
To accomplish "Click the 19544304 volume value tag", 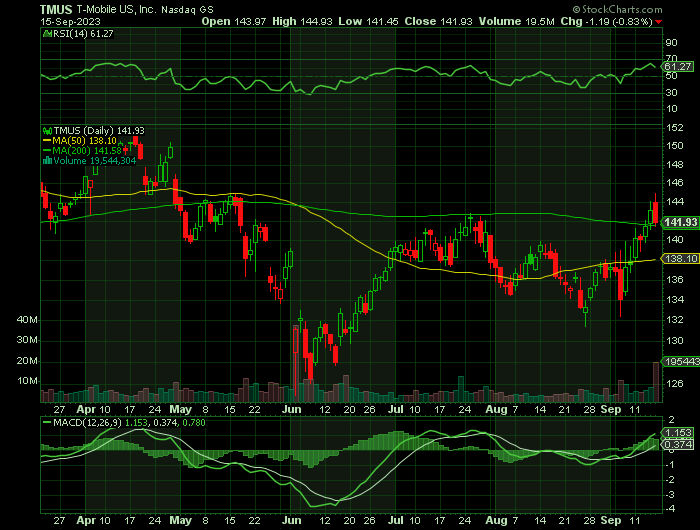I will pyautogui.click(x=679, y=362).
